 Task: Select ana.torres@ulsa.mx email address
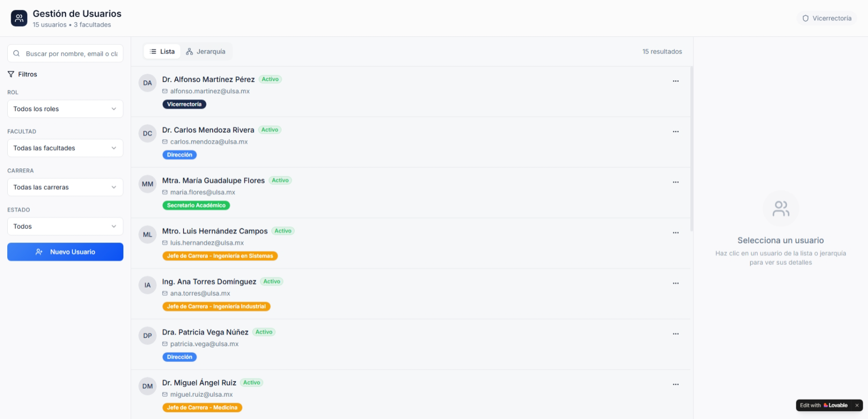click(x=200, y=293)
